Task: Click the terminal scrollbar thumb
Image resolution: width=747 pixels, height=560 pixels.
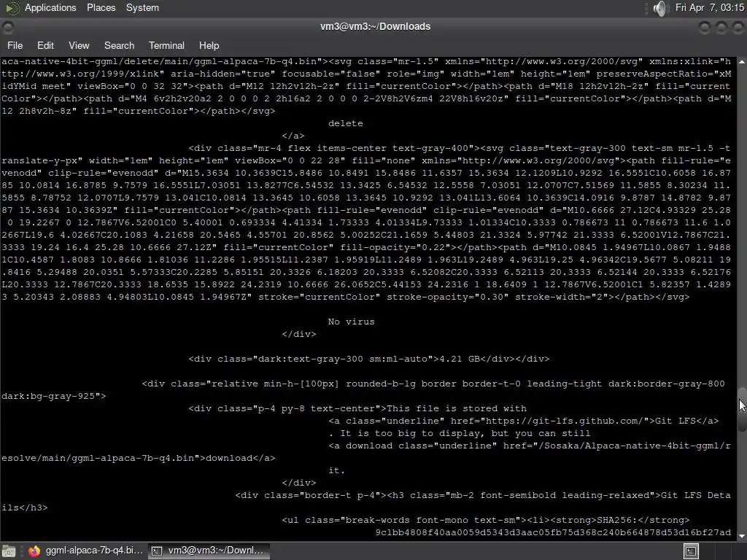Action: point(742,410)
